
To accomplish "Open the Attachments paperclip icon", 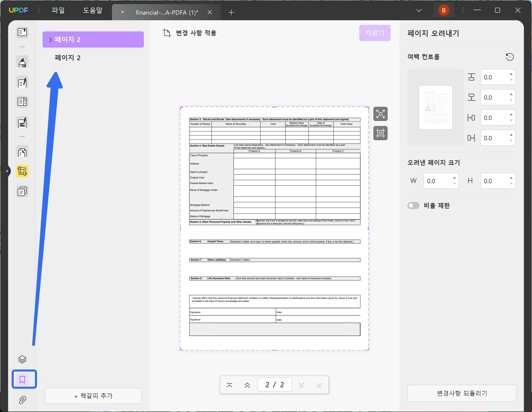I will point(22,400).
